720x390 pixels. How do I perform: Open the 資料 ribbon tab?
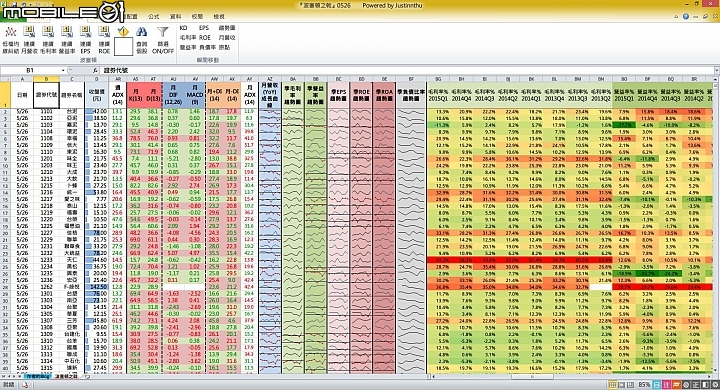tap(175, 17)
